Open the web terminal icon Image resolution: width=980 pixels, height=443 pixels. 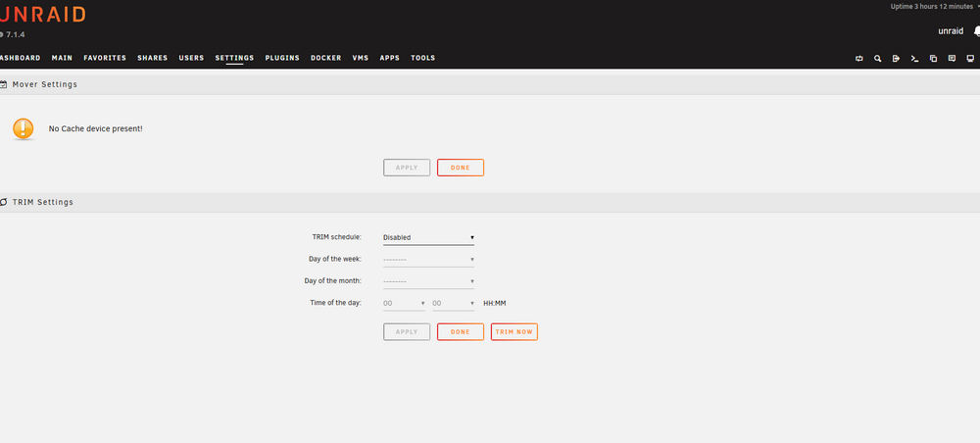(x=914, y=58)
